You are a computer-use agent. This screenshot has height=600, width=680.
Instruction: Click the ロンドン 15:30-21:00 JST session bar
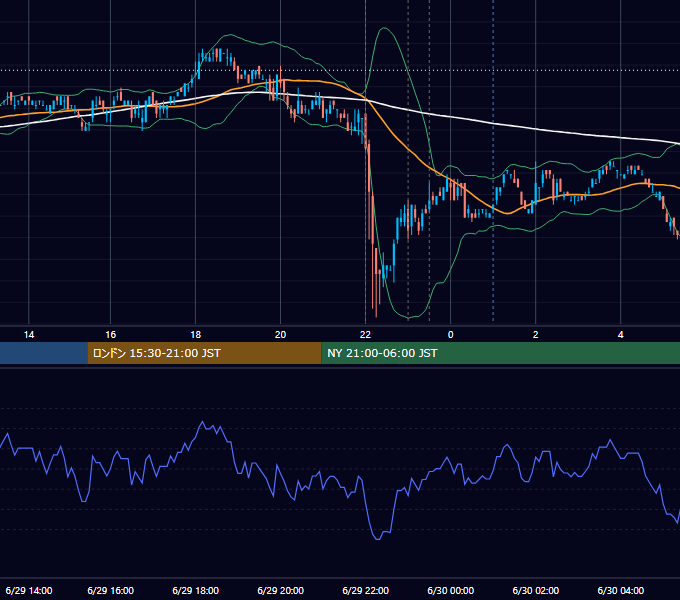point(204,353)
